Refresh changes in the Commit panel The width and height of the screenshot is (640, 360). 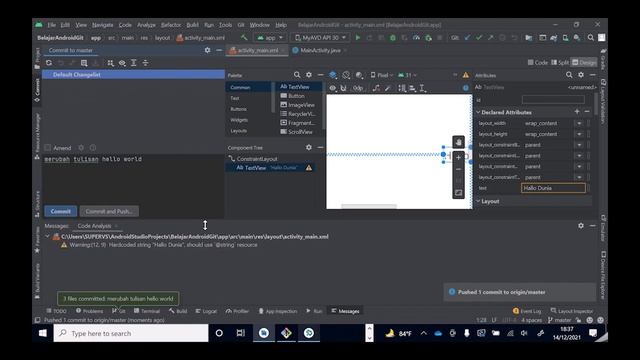(49, 63)
